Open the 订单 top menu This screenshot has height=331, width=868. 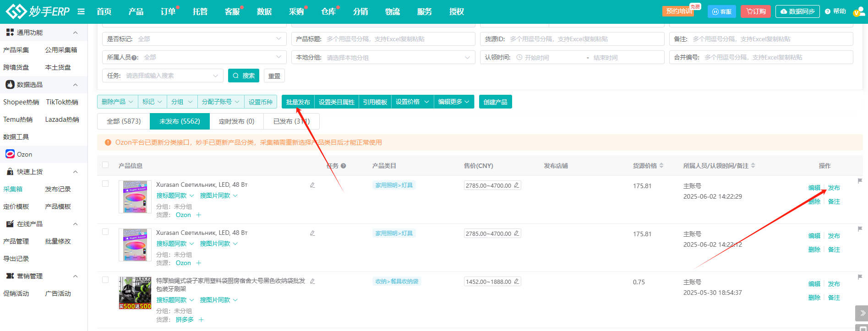pyautogui.click(x=168, y=11)
